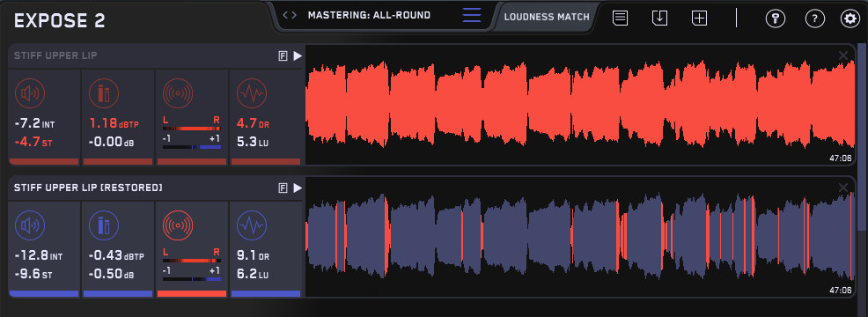
Task: Open settings with the gear icon
Action: point(850,18)
